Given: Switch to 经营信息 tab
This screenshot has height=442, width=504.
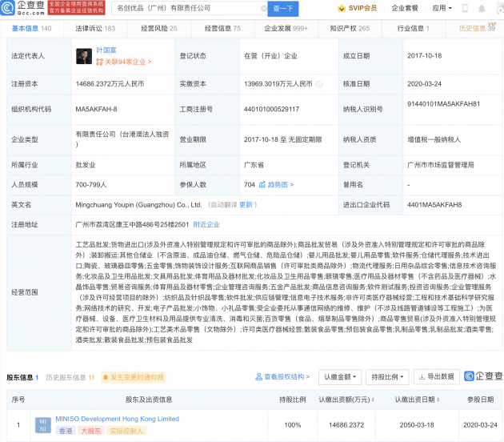Looking at the screenshot, I should (x=222, y=28).
